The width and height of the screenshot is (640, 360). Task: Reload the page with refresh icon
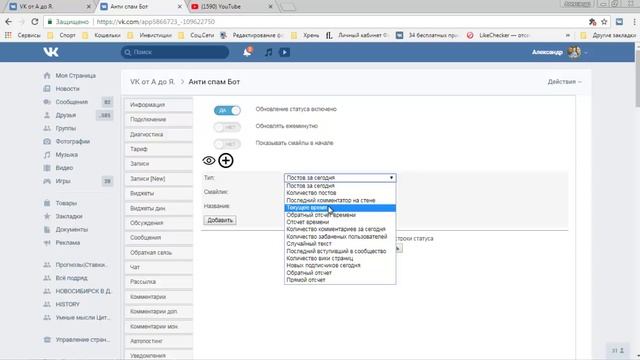point(35,22)
